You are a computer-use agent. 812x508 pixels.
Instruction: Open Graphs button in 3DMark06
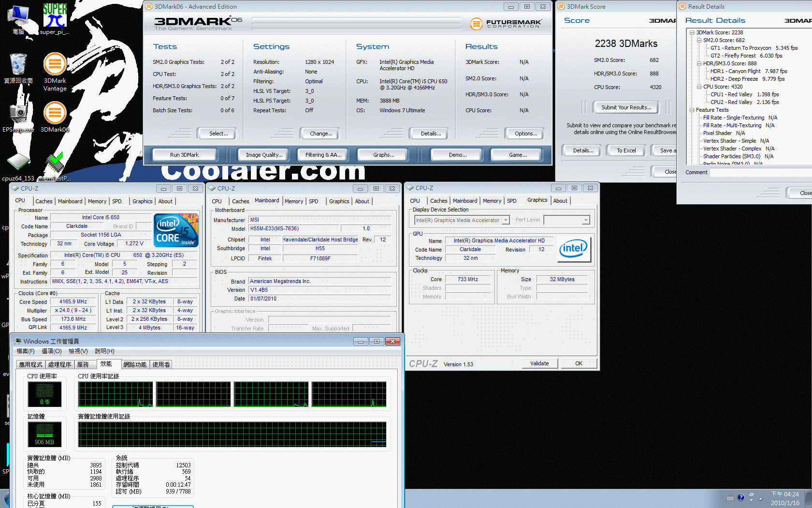[383, 155]
